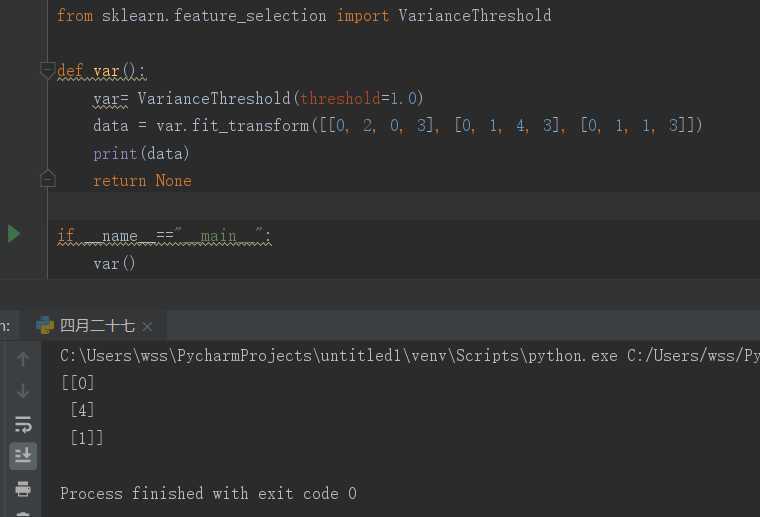The height and width of the screenshot is (517, 760).
Task: Toggle scroll to end in console
Action: tap(23, 456)
